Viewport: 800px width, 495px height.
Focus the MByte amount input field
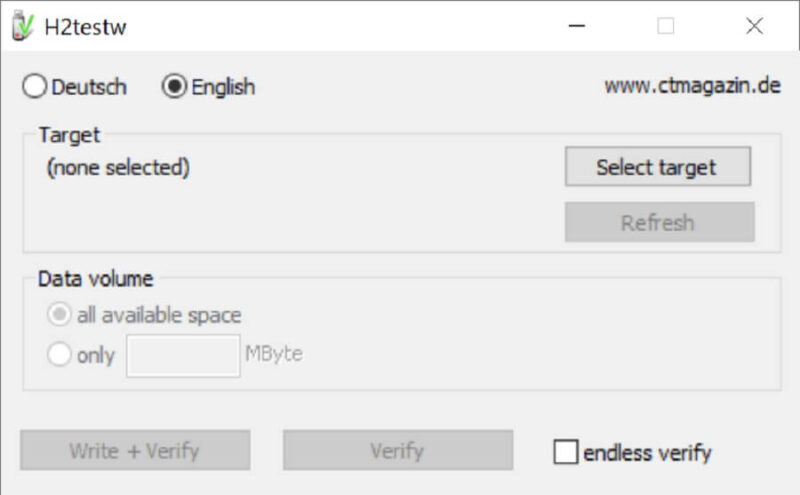tap(183, 356)
